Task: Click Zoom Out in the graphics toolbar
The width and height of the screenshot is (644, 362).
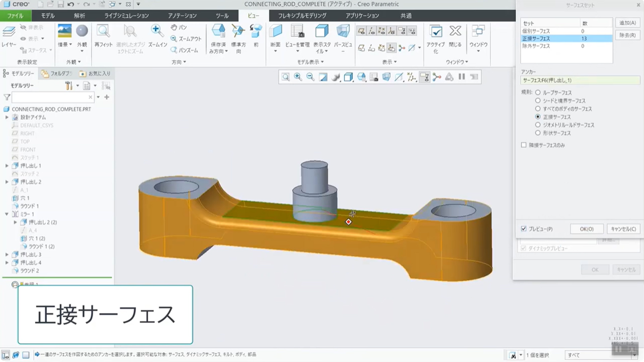Action: (x=310, y=77)
